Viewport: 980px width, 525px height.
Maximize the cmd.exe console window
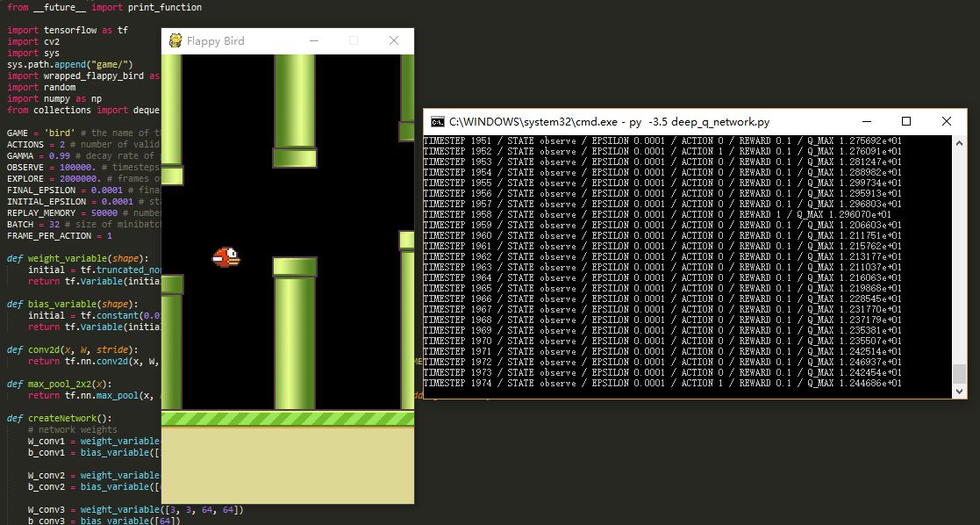click(906, 122)
